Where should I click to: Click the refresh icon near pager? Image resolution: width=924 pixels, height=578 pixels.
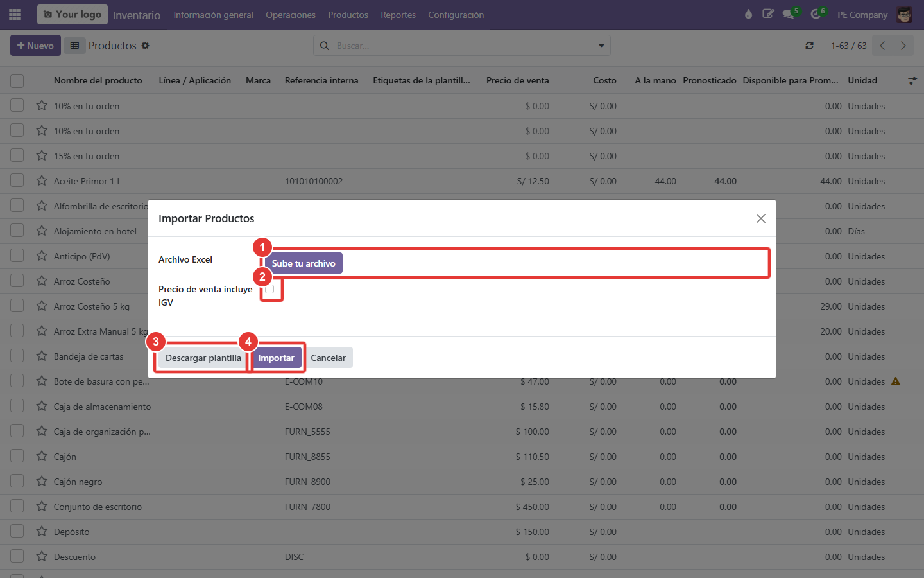tap(810, 46)
